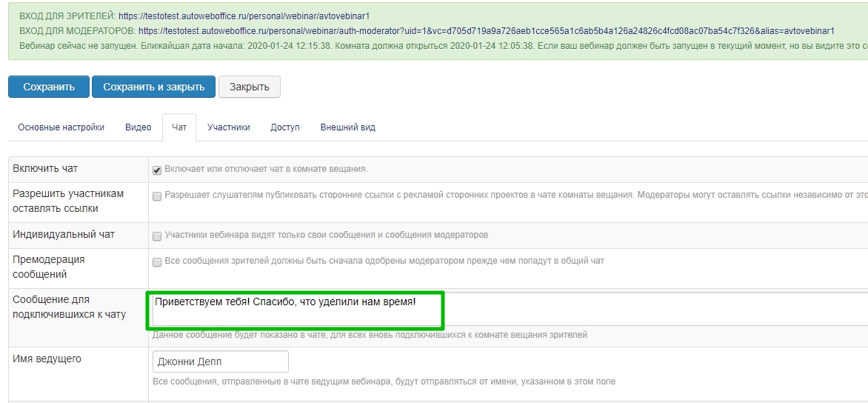Select the Чат tab
Screen dimensions: 868x403
pos(179,127)
